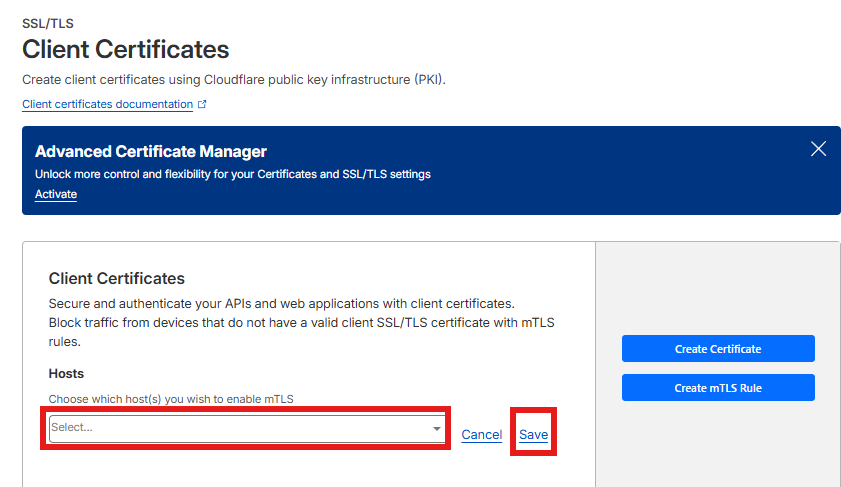841x487 pixels.
Task: Dismiss the Advanced Certificate Manager banner
Action: [x=818, y=149]
